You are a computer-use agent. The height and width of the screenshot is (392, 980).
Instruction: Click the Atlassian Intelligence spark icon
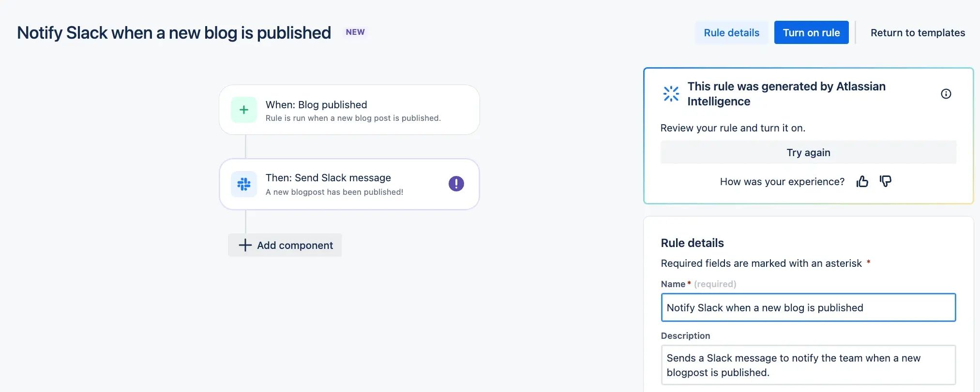pyautogui.click(x=671, y=93)
